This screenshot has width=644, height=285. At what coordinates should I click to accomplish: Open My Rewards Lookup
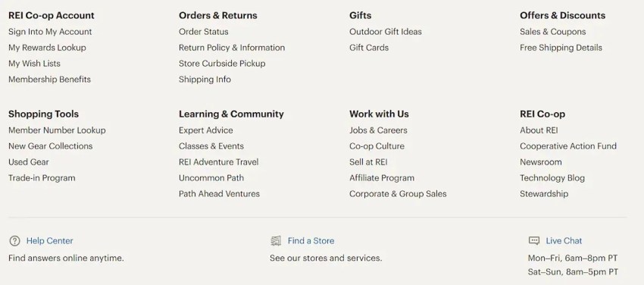click(x=47, y=48)
